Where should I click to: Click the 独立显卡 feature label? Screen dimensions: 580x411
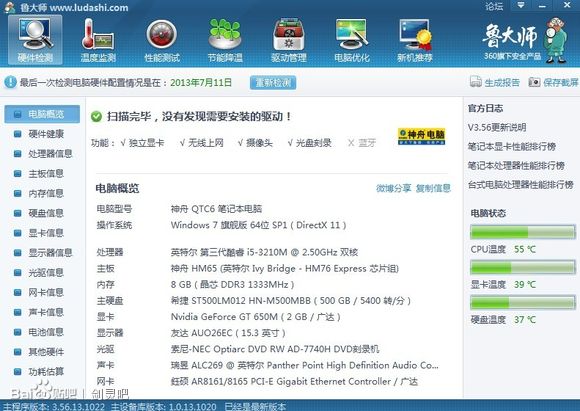tap(146, 143)
